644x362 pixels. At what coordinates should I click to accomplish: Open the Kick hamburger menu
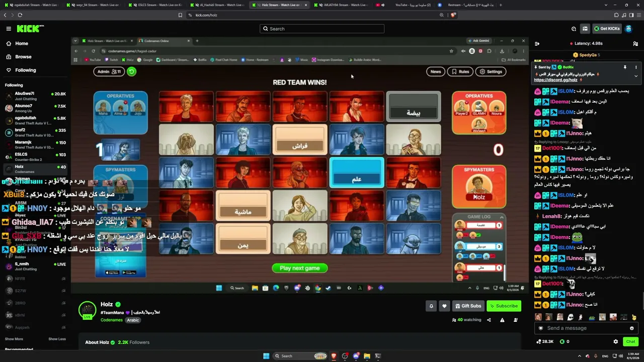click(9, 29)
